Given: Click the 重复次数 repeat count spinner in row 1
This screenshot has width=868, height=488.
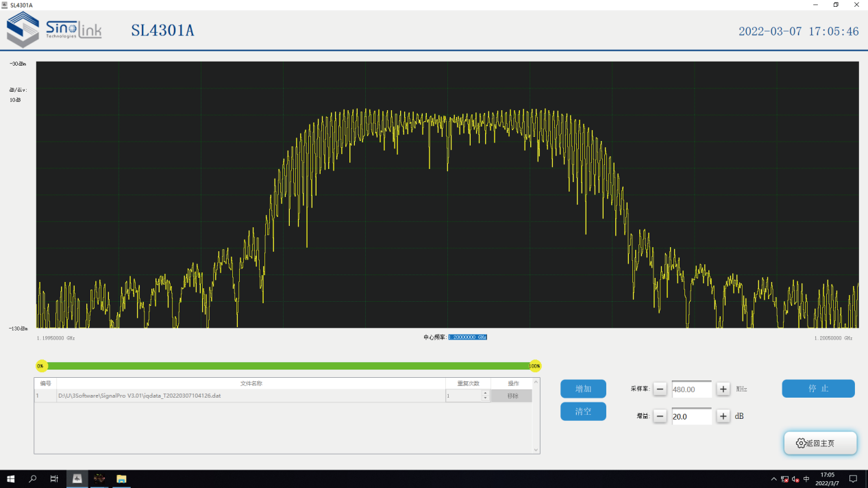Looking at the screenshot, I should click(x=468, y=396).
